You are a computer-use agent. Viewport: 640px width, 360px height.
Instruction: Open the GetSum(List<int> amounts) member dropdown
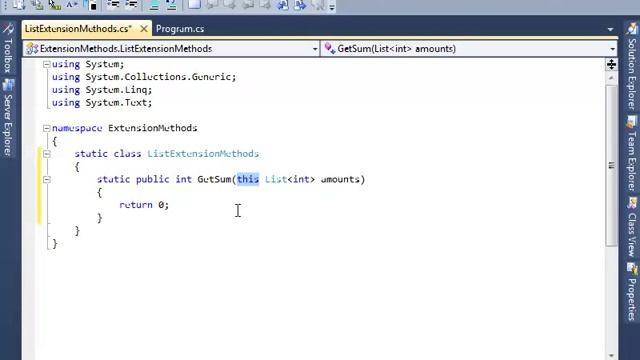tap(469, 49)
